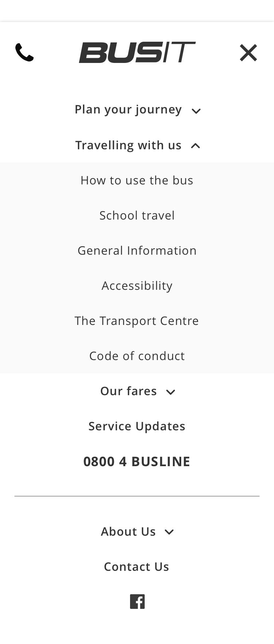Expand the About Us chevron
Viewport: 274px width, 644px height.
169,532
